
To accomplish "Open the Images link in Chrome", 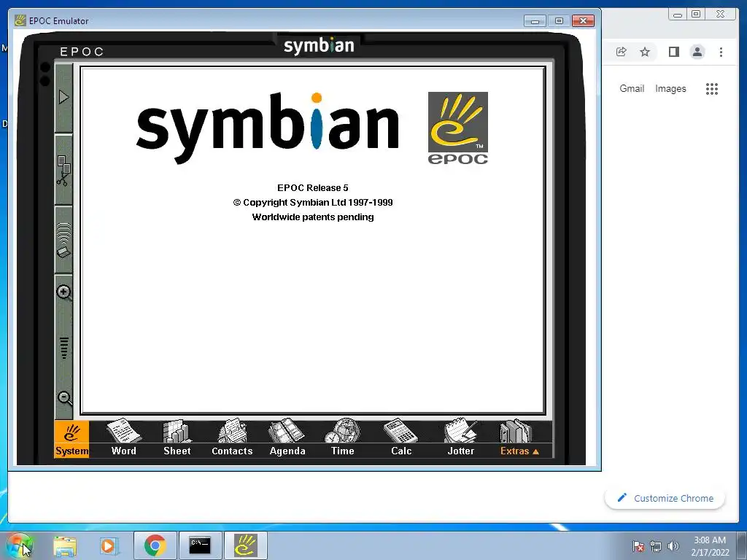I will pos(670,88).
